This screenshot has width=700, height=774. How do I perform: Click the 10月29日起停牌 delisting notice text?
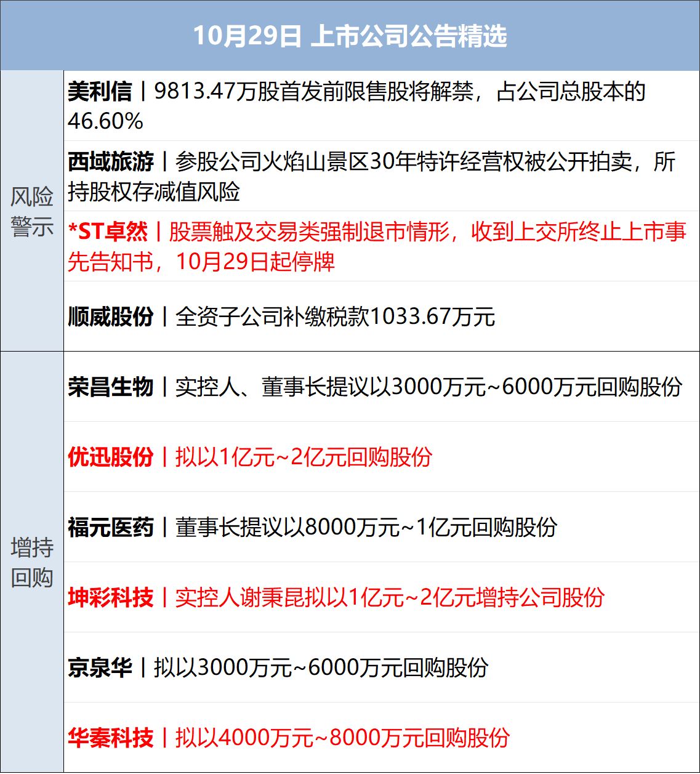[255, 262]
